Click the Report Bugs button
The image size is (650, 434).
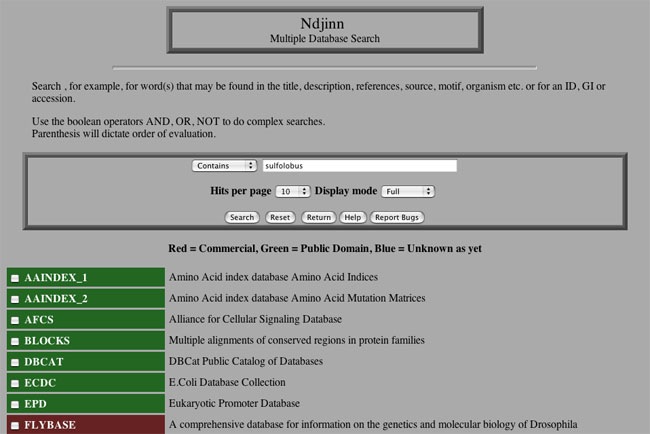[x=397, y=217]
